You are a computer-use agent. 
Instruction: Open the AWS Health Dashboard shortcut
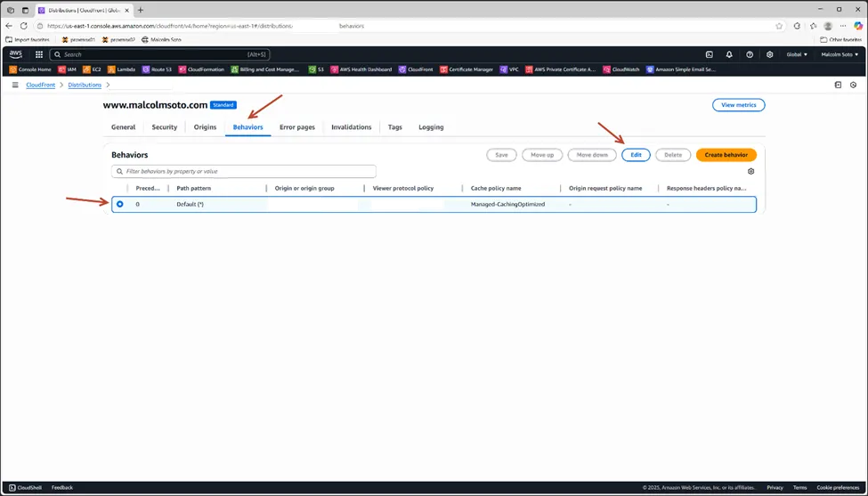(x=361, y=69)
